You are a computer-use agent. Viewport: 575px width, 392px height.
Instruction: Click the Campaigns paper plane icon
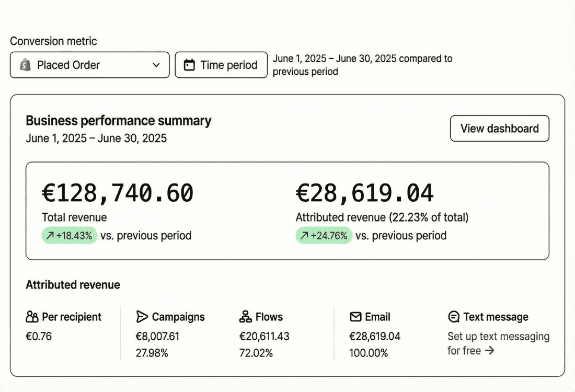tap(142, 317)
